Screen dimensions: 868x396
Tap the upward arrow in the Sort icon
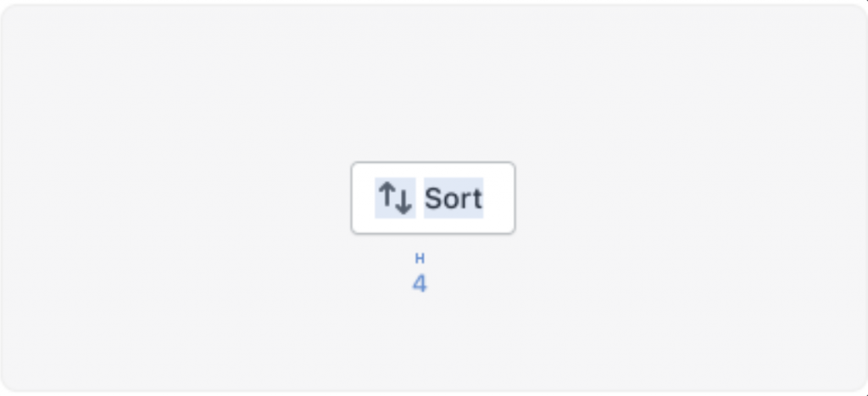[x=387, y=194]
